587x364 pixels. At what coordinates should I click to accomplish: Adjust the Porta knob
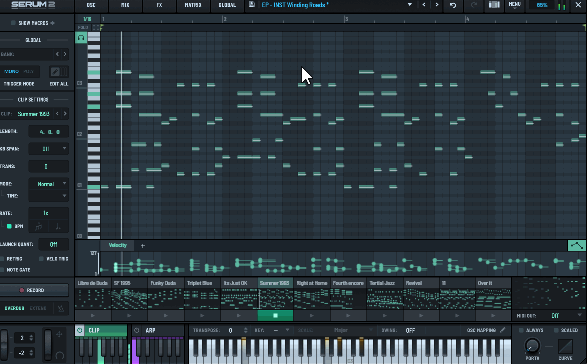[532, 346]
